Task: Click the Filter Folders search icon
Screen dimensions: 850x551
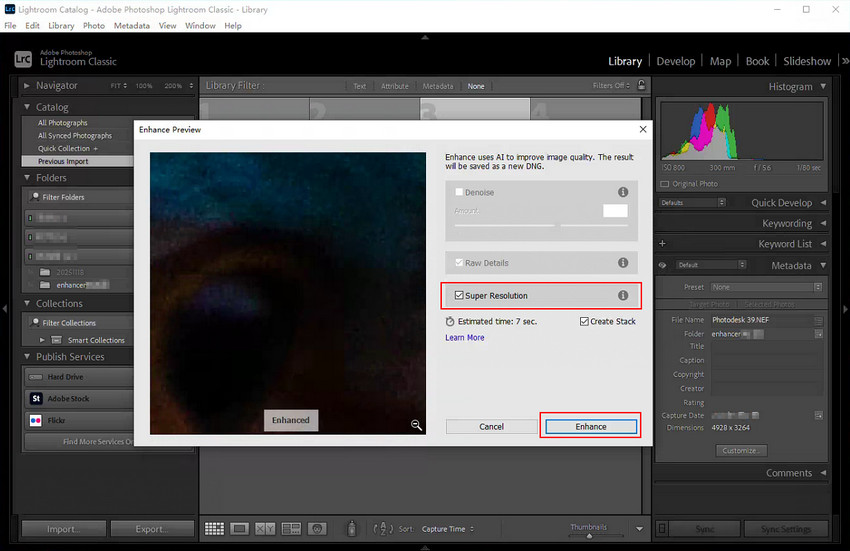Action: click(35, 196)
